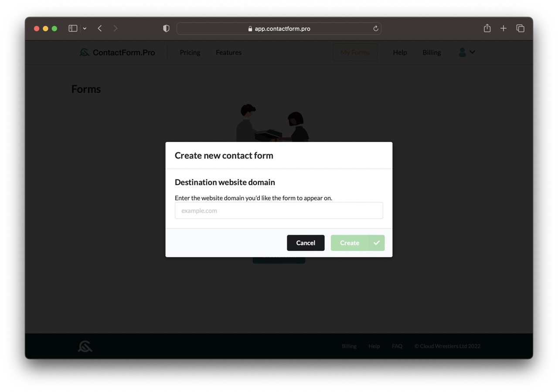Open the FAQ link in the footer
The width and height of the screenshot is (558, 392).
pyautogui.click(x=397, y=346)
